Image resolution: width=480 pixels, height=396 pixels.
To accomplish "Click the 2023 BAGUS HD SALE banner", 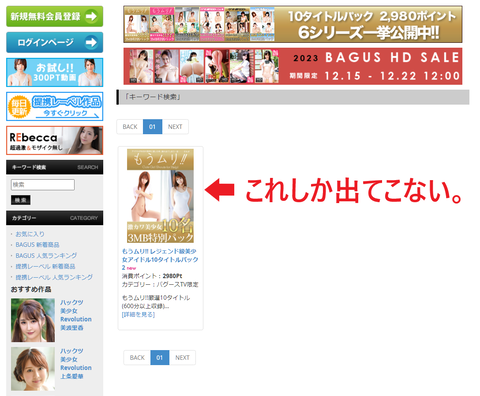I will 293,66.
